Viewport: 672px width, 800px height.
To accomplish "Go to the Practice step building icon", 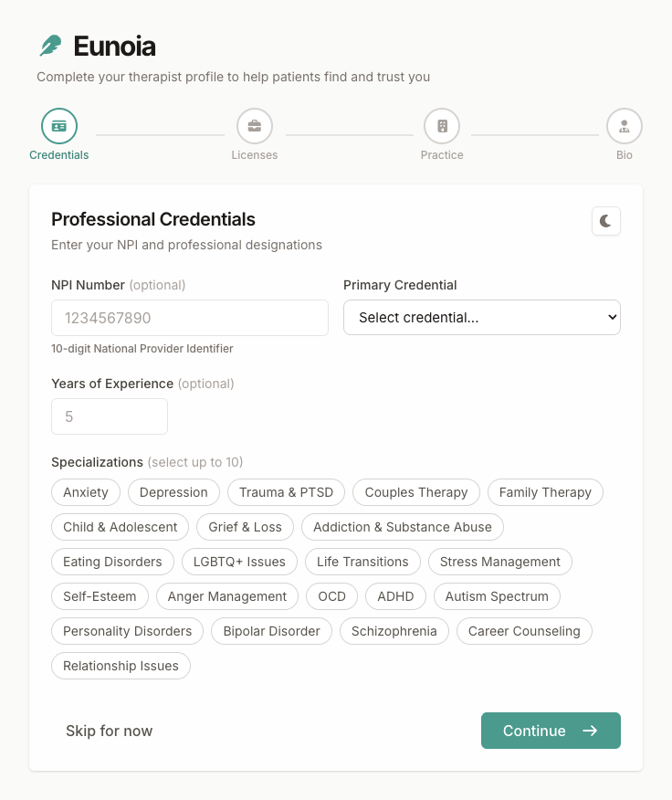I will click(443, 126).
